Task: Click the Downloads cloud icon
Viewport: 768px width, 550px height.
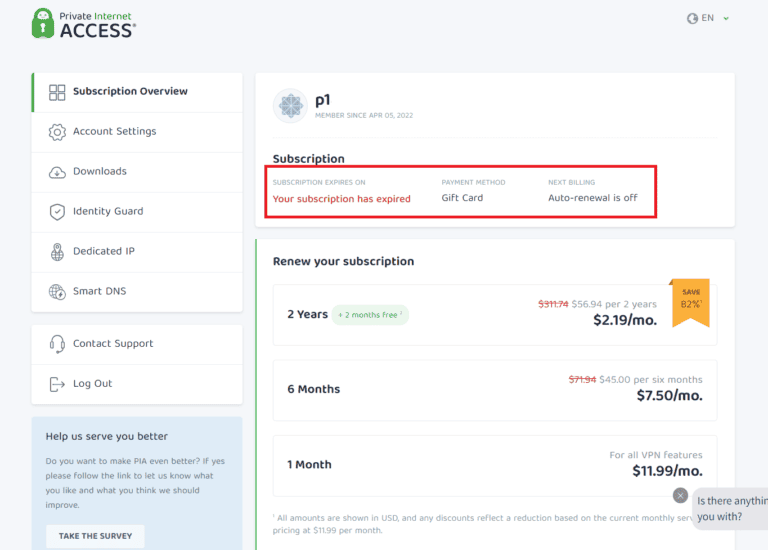Action: pos(57,172)
